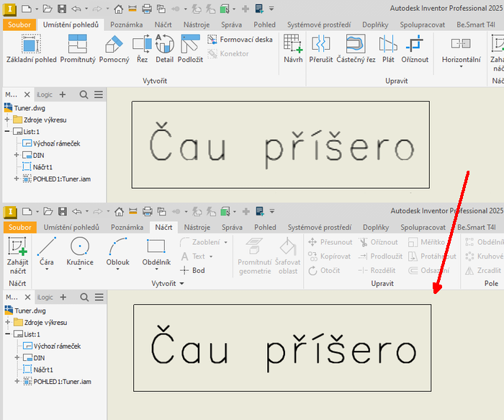Viewport: 504px width, 420px height.
Task: Choose the Pomocný view tool
Action: pyautogui.click(x=114, y=49)
